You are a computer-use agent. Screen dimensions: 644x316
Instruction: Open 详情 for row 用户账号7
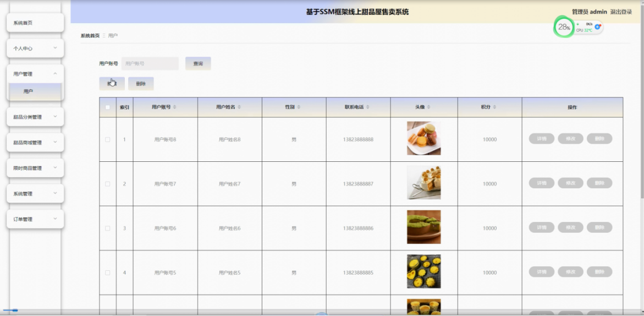[541, 183]
